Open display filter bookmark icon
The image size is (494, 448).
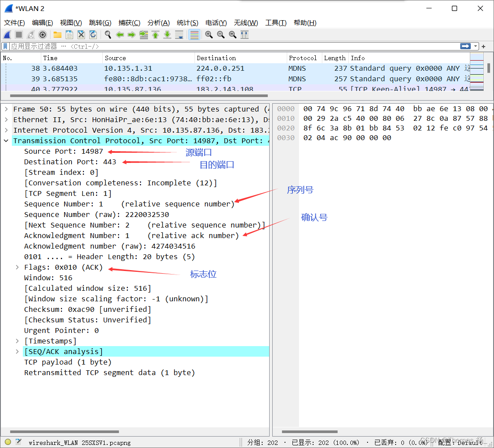click(5, 46)
